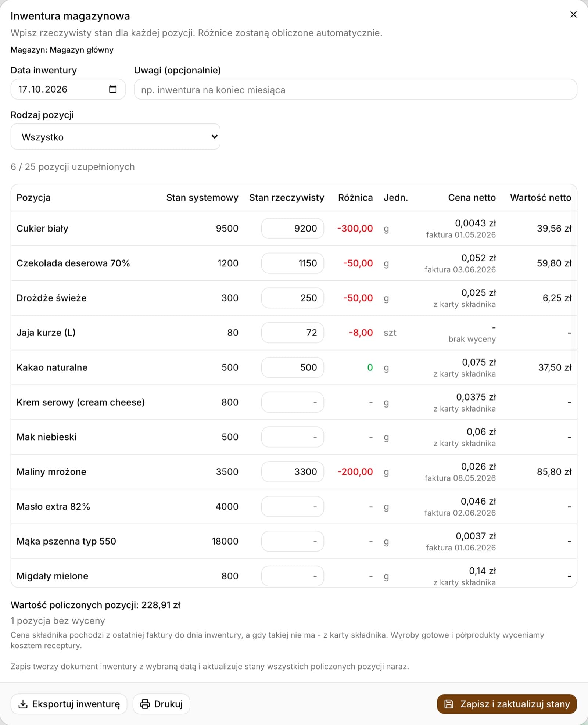Click the download icon on Eksportuj inwenturę
Viewport: 588px width, 725px height.
click(x=23, y=704)
